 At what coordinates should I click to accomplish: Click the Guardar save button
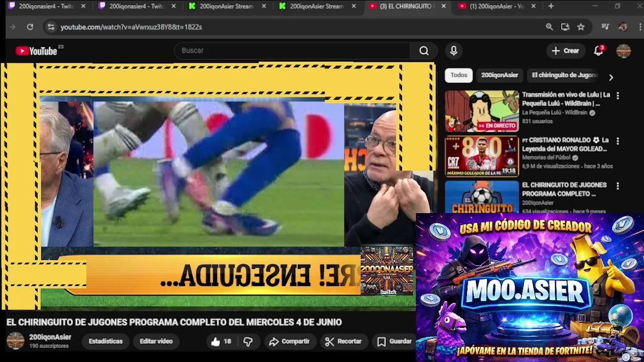(395, 341)
